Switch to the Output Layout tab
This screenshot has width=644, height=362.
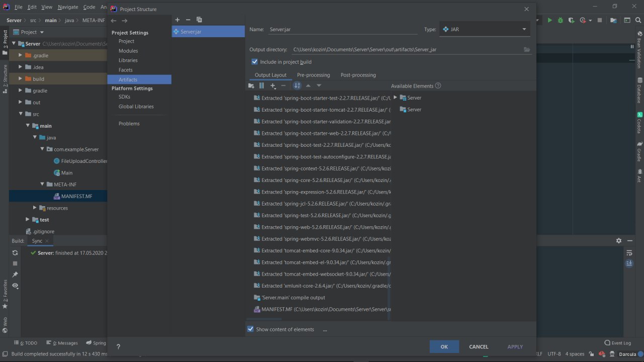point(271,75)
